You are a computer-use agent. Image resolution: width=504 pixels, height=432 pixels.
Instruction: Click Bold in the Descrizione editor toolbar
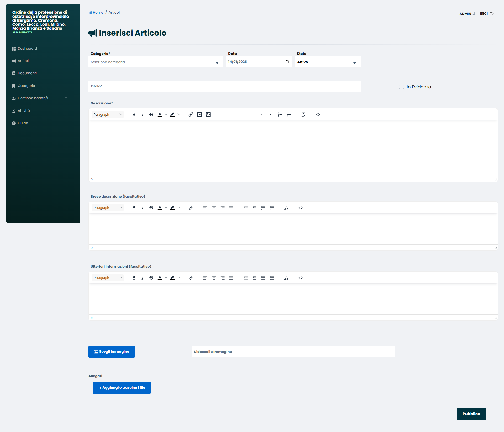[x=134, y=114]
